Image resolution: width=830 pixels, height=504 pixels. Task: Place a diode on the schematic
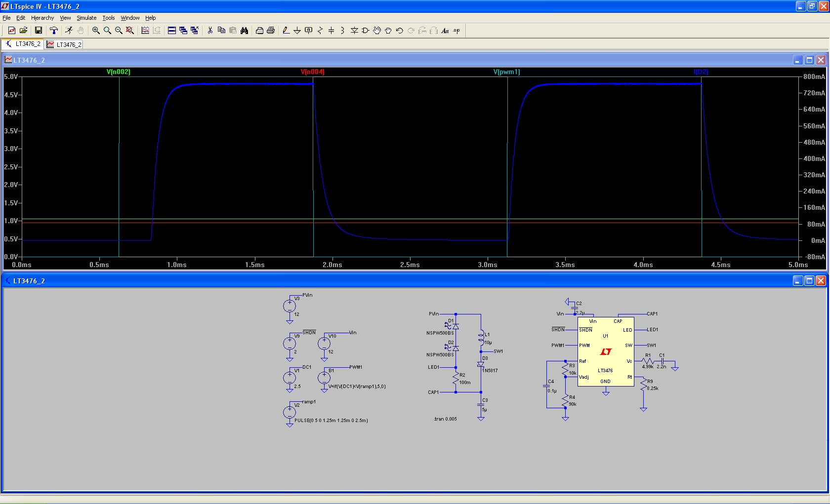[354, 30]
